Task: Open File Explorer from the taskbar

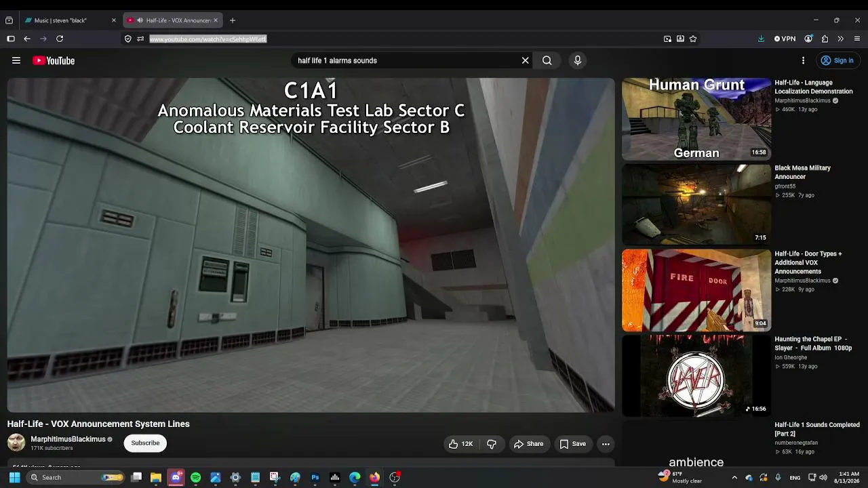Action: (156, 477)
